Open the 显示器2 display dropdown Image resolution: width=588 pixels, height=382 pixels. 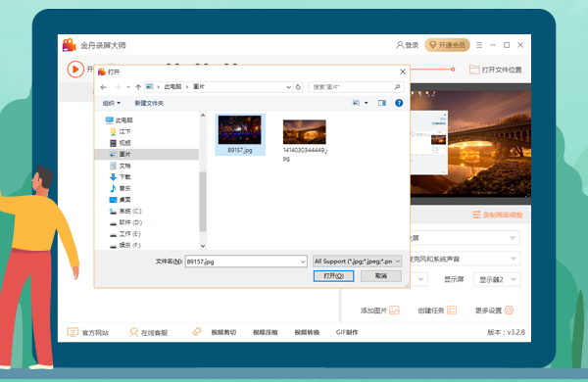click(x=497, y=280)
